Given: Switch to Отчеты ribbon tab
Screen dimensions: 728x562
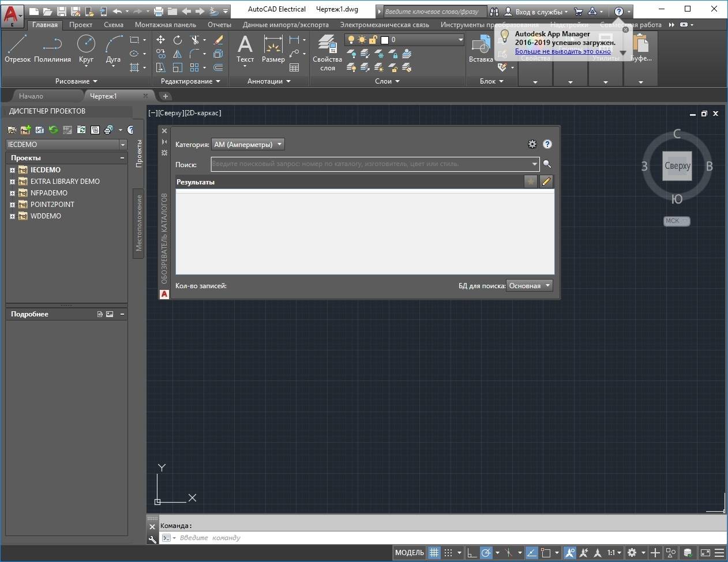Looking at the screenshot, I should coord(219,25).
